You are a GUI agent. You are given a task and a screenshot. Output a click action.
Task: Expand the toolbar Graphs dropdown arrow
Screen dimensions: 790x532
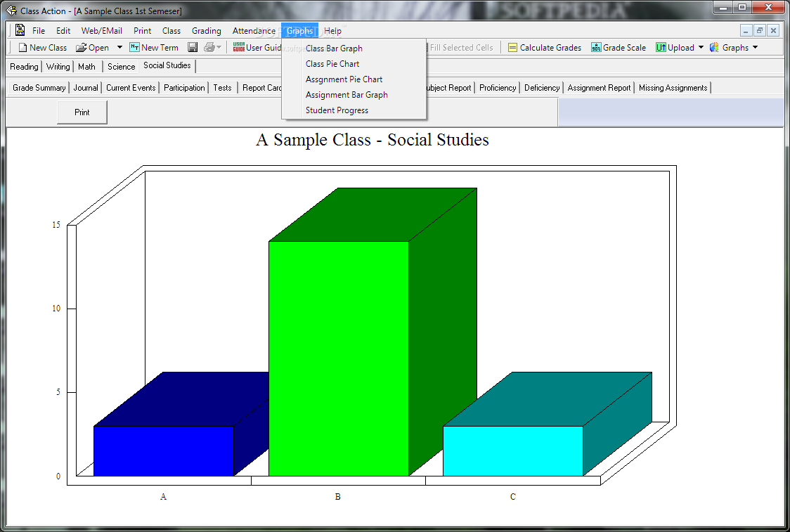(x=755, y=47)
